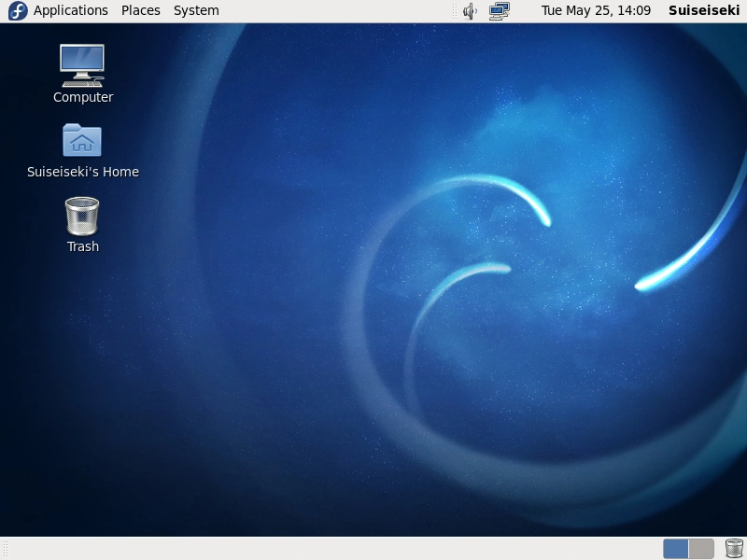The height and width of the screenshot is (560, 747).
Task: Click the network connection icon
Action: coord(500,11)
